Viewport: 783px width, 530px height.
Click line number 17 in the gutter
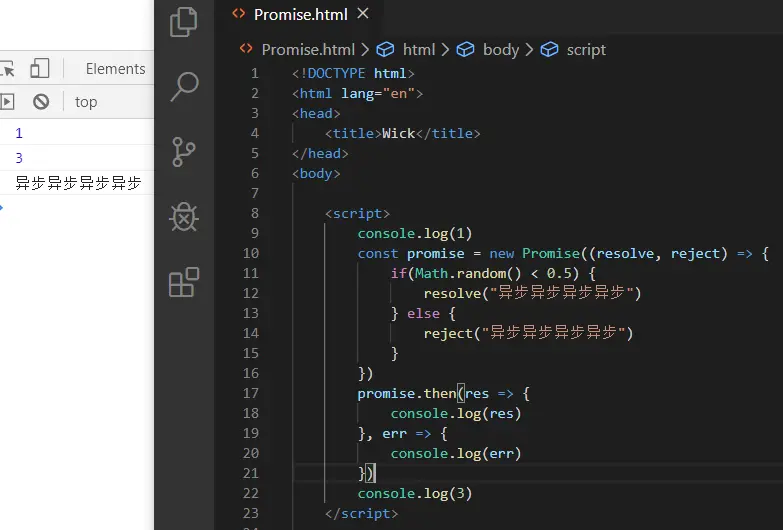(x=251, y=393)
